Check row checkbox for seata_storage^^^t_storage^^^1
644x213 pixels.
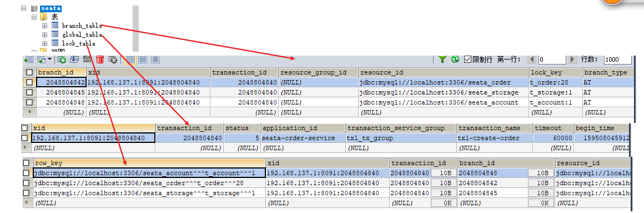tap(27, 193)
